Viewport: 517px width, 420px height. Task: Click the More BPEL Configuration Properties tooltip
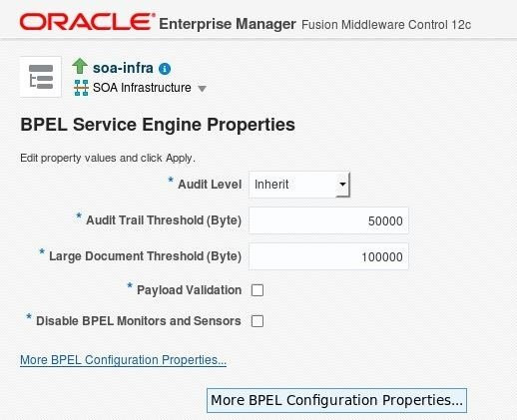(336, 400)
